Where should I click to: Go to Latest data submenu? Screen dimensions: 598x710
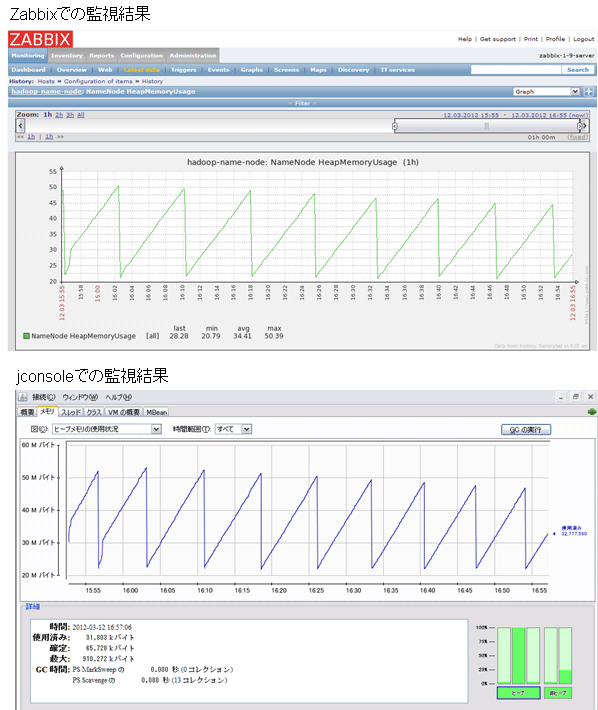[x=142, y=70]
